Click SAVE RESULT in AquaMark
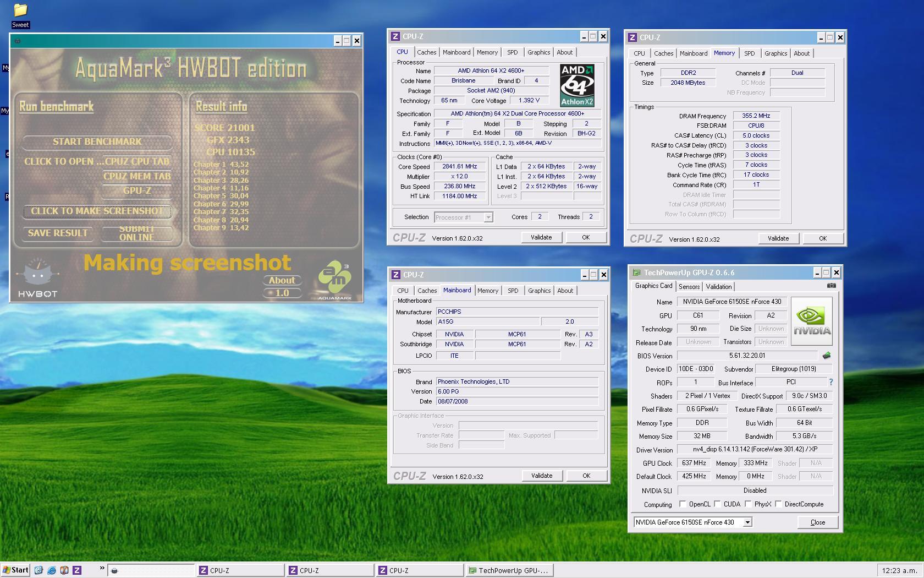The width and height of the screenshot is (924, 578). pos(58,233)
